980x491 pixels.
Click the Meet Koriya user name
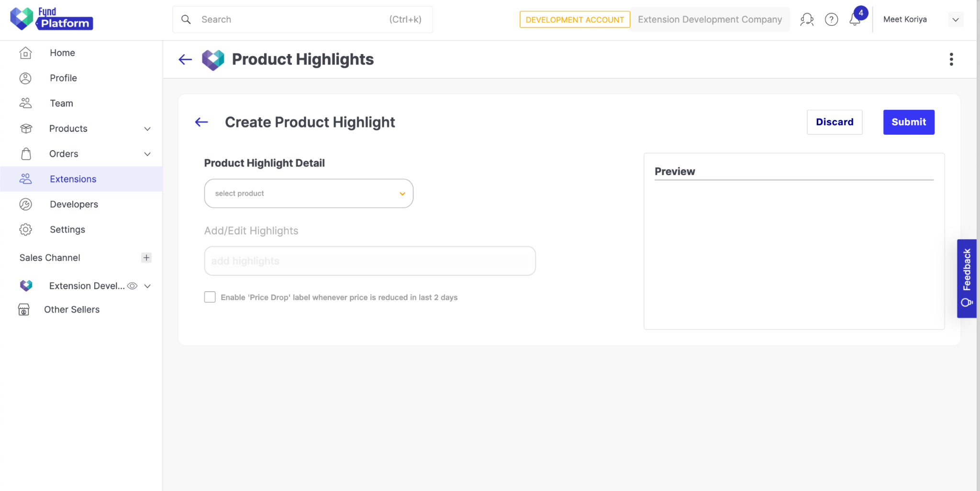905,20
